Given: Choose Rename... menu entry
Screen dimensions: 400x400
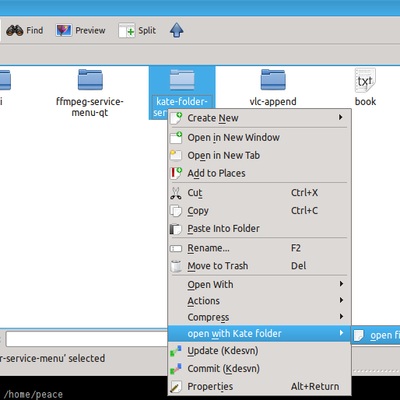Looking at the screenshot, I should [259, 248].
